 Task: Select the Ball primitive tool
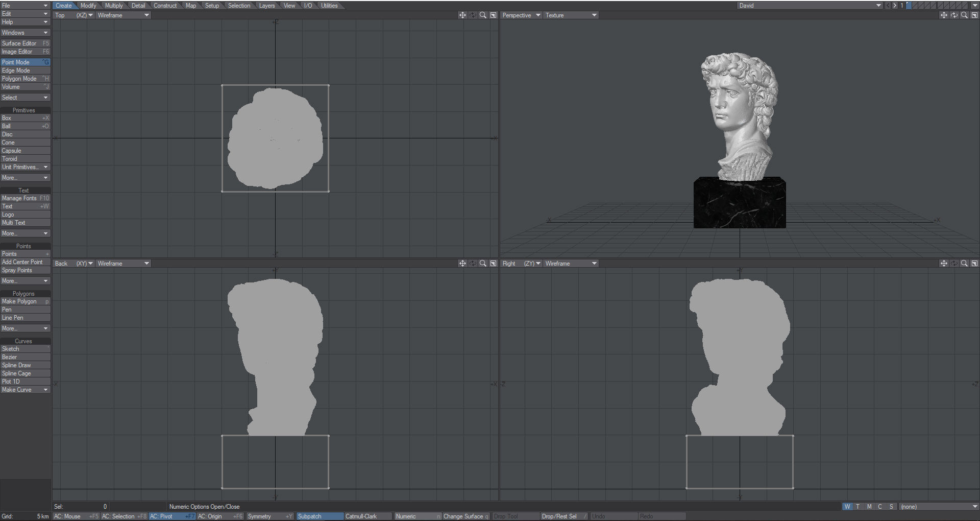point(25,126)
